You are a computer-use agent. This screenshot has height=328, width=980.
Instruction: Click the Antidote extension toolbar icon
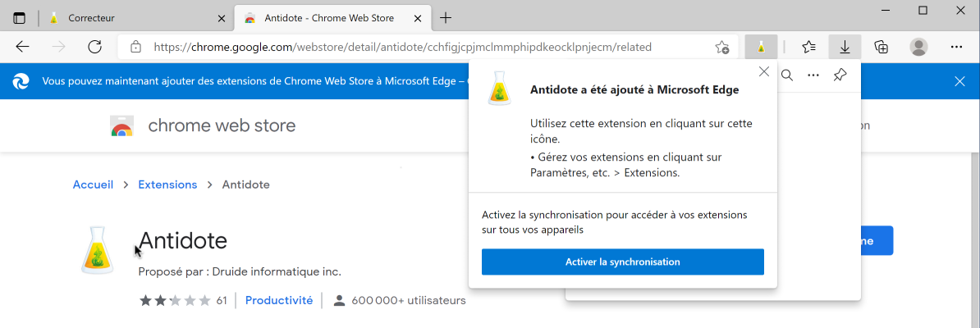762,47
